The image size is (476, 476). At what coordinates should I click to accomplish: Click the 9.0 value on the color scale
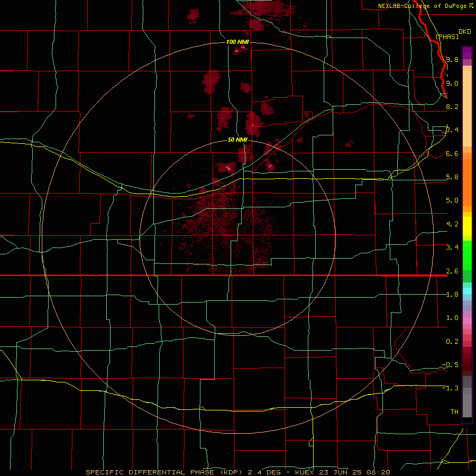pos(452,83)
